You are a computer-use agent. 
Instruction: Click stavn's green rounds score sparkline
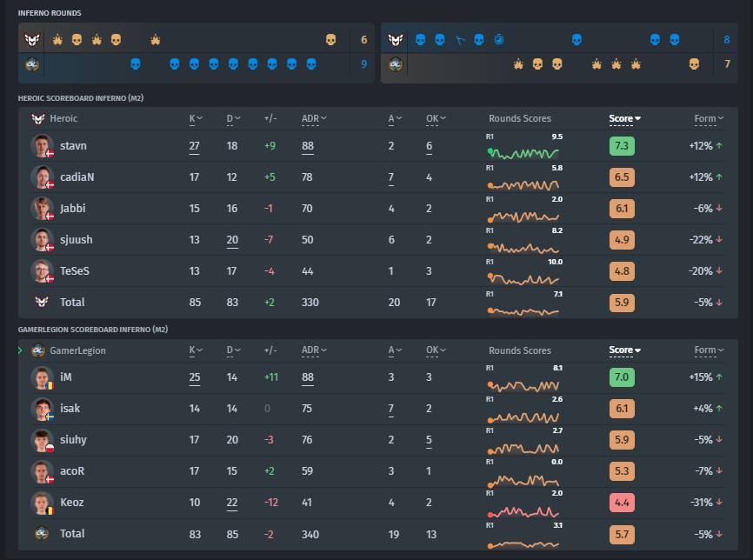coord(523,153)
